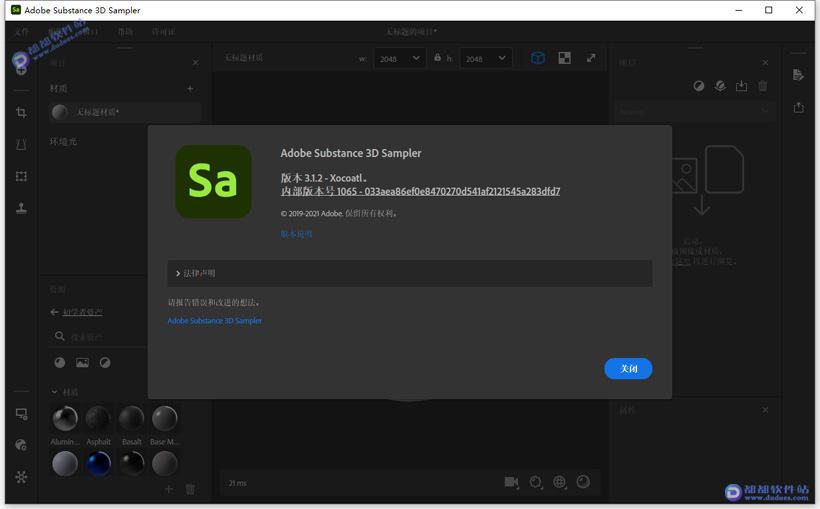Viewport: 820px width, 509px height.
Task: Click the network hub icon in left toolbar
Action: click(x=21, y=477)
